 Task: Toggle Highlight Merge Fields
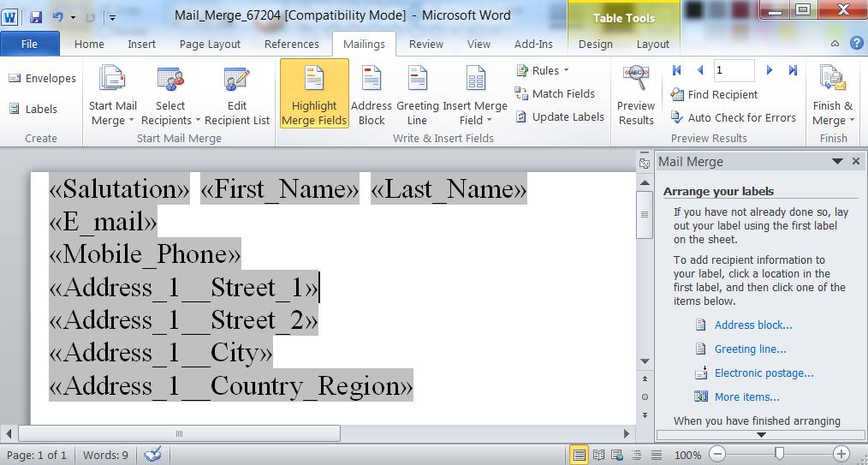click(314, 93)
